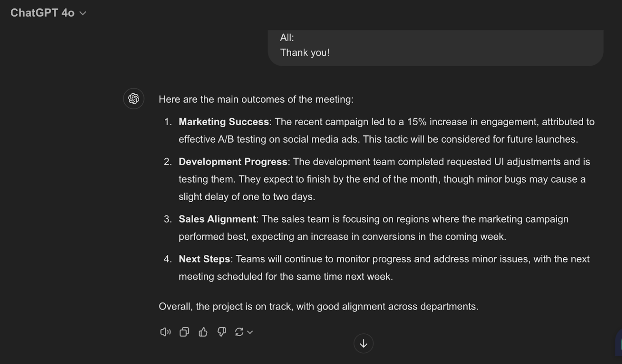Expand the regenerate options chevron
This screenshot has height=364, width=622.
250,332
